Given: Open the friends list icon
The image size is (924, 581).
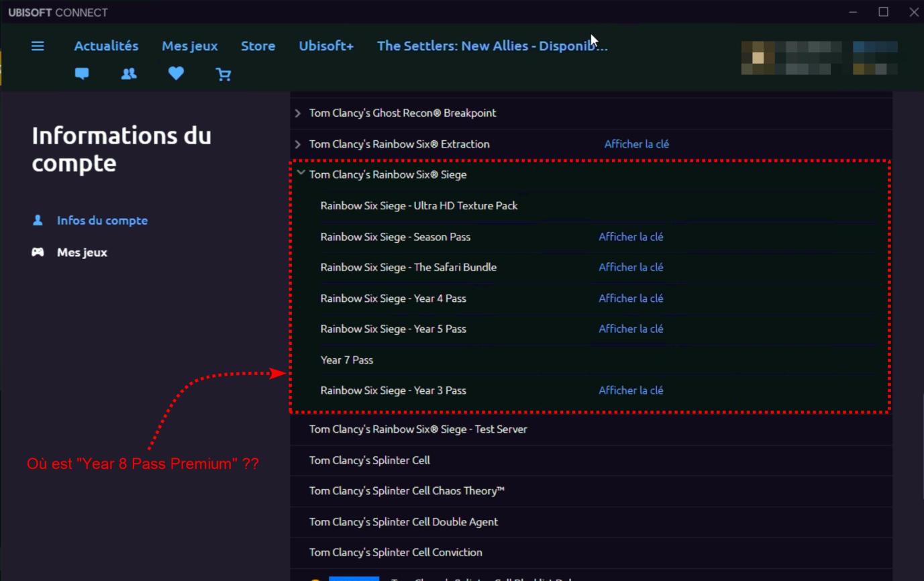Looking at the screenshot, I should (128, 74).
